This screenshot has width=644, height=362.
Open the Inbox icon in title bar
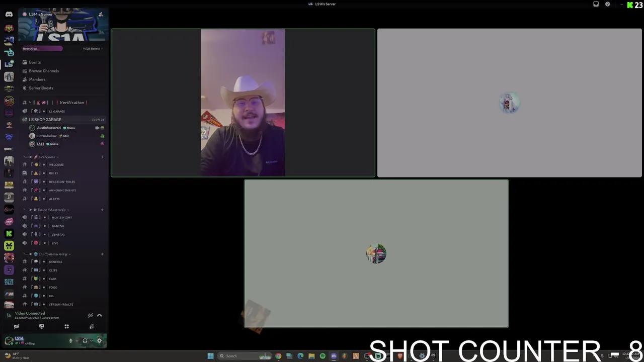596,4
